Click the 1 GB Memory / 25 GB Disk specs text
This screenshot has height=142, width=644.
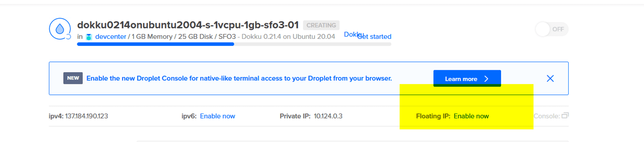172,37
